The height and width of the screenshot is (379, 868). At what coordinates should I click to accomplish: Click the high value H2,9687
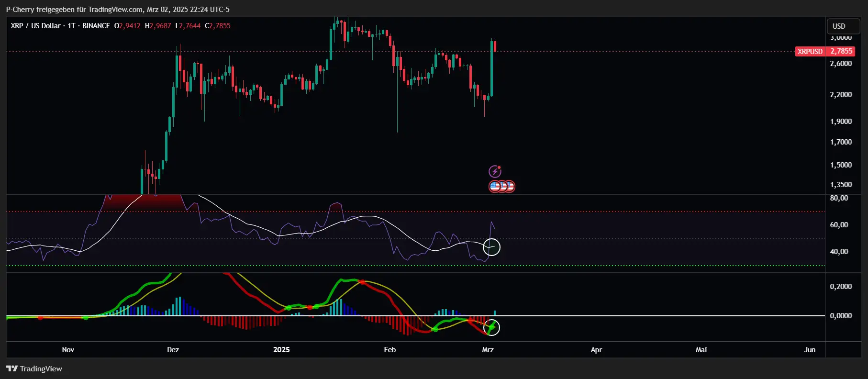[x=158, y=26]
